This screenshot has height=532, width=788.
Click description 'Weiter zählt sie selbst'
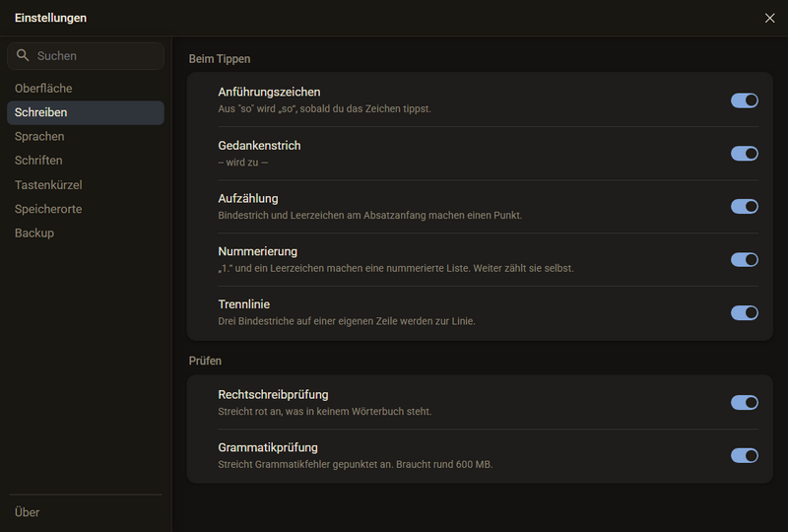click(x=523, y=268)
